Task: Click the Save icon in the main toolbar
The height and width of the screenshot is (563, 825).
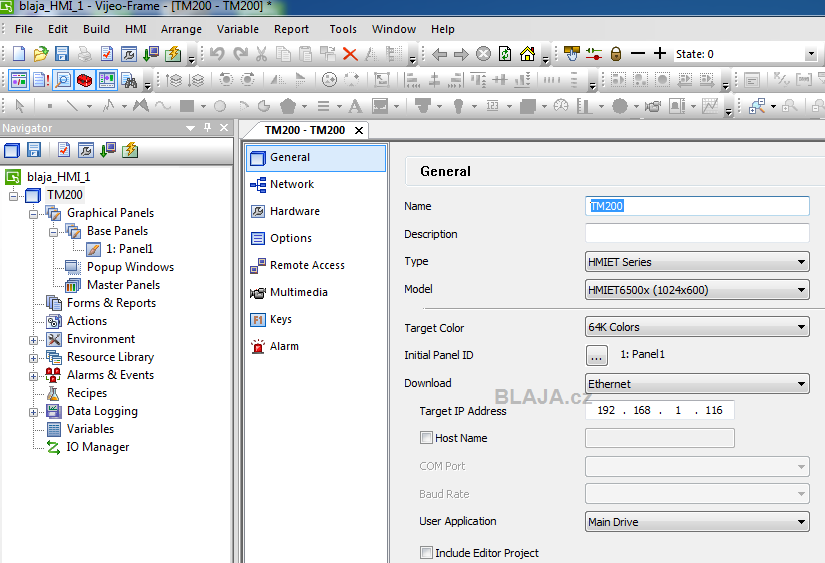Action: pos(62,54)
